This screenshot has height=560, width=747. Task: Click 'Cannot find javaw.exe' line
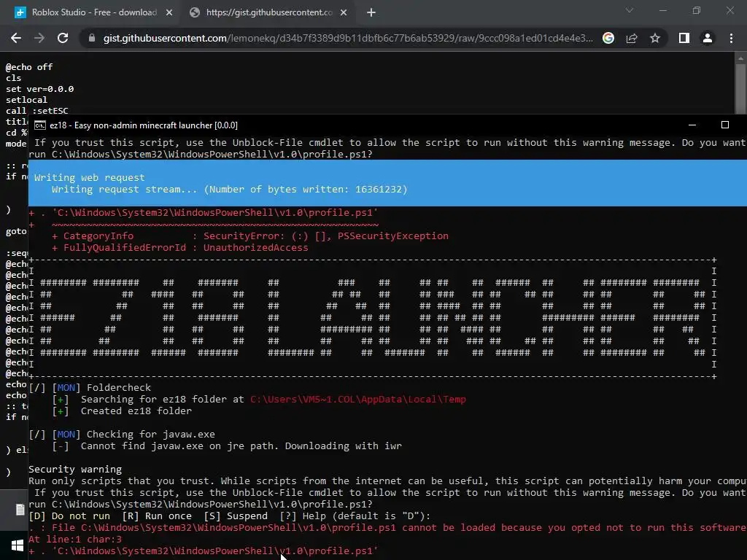(x=227, y=446)
